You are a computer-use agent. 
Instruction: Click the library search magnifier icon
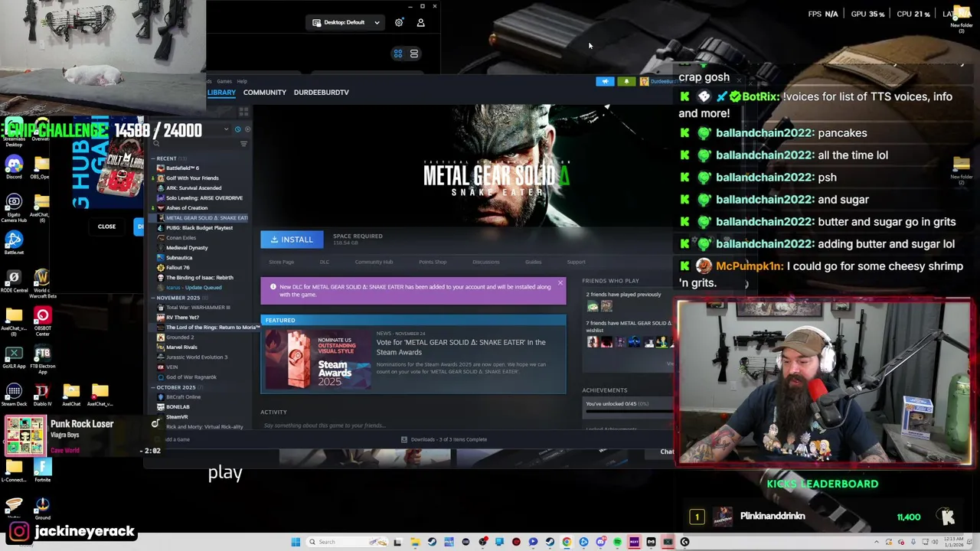click(x=156, y=144)
